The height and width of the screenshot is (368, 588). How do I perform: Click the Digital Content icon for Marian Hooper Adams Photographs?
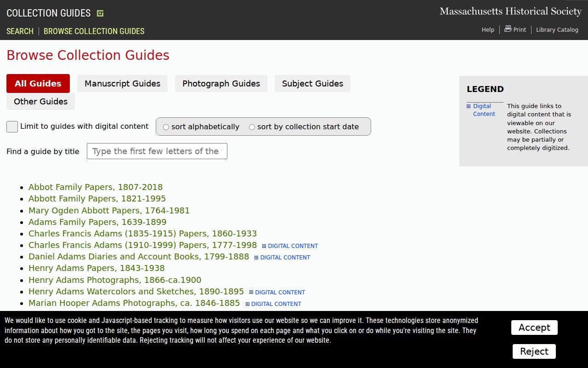coord(248,304)
